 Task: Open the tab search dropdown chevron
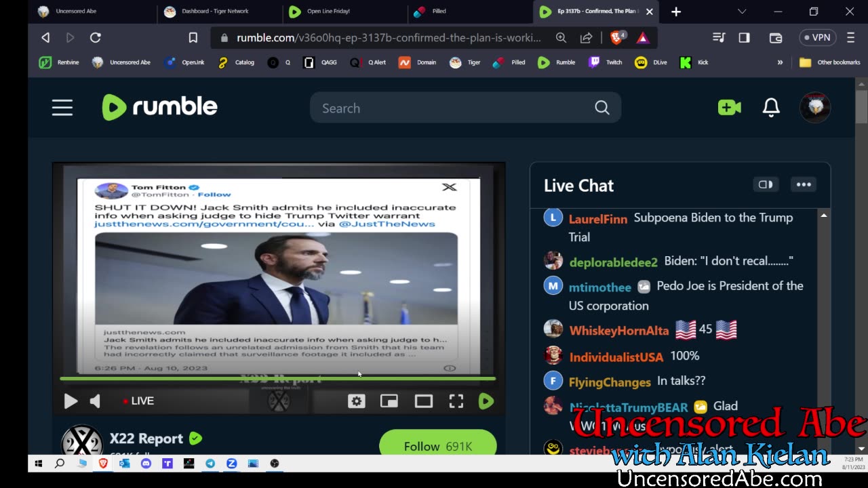pos(742,12)
